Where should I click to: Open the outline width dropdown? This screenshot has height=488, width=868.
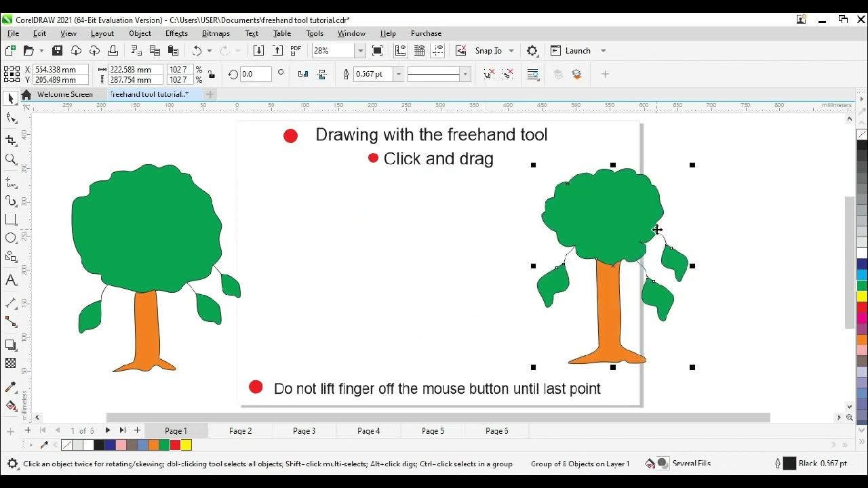tap(399, 75)
